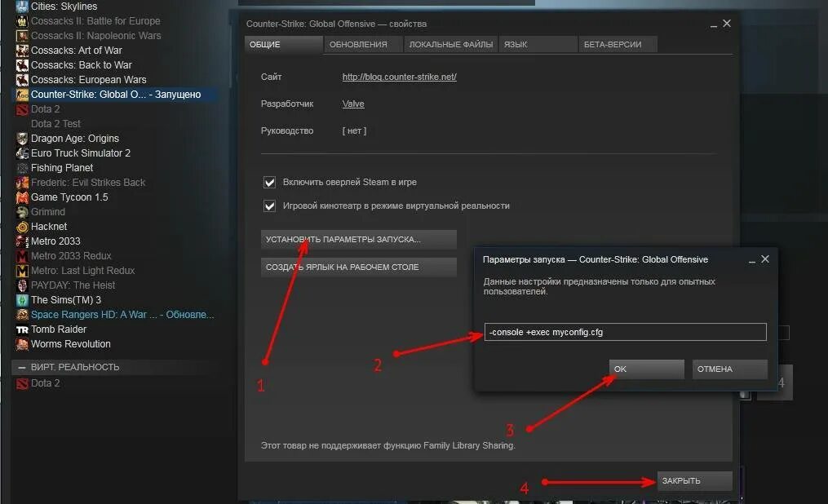Close the CS:GO свойства window
828x504 pixels.
tap(727, 23)
